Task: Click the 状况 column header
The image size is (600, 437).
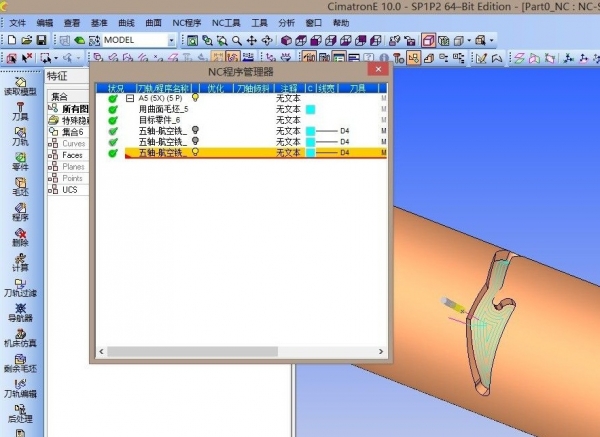Action: tap(116, 88)
